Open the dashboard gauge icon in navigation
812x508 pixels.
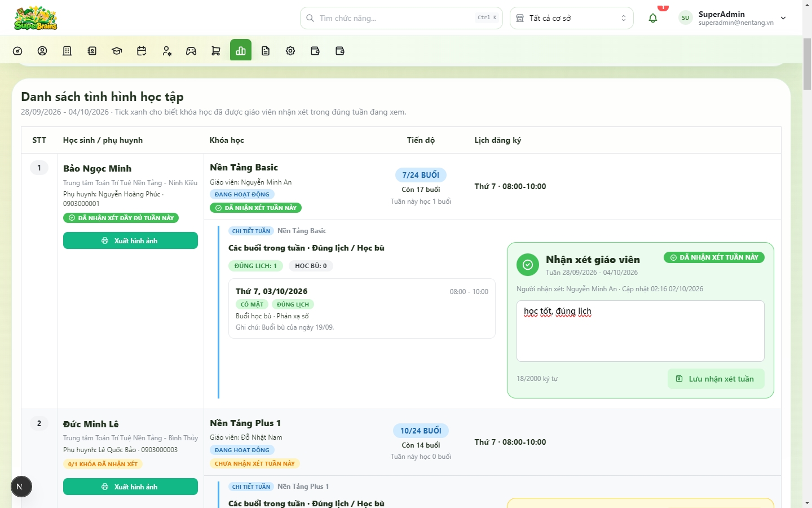(x=17, y=51)
